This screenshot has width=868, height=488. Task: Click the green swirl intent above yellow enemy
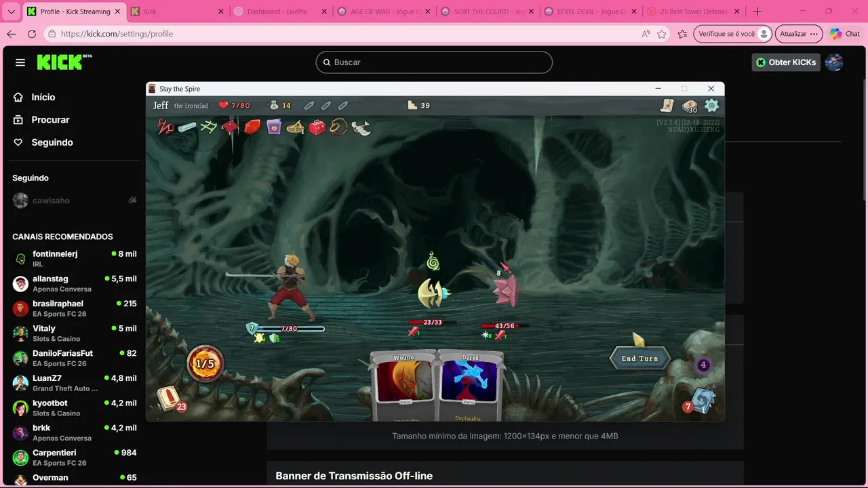433,261
